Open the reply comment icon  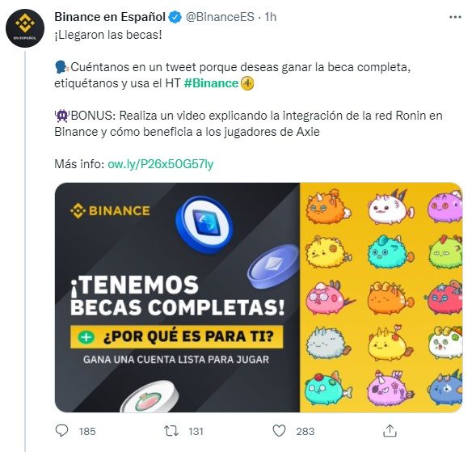coord(62,430)
